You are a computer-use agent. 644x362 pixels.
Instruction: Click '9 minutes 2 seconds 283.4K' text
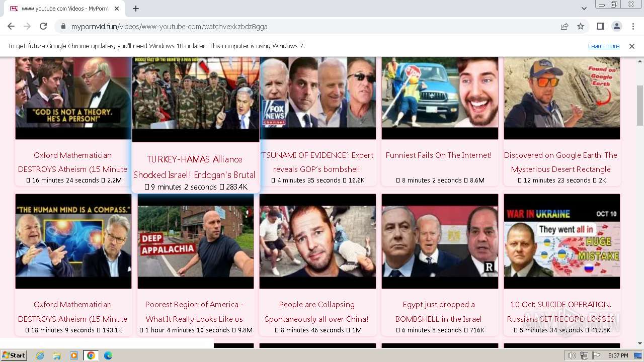point(196,187)
